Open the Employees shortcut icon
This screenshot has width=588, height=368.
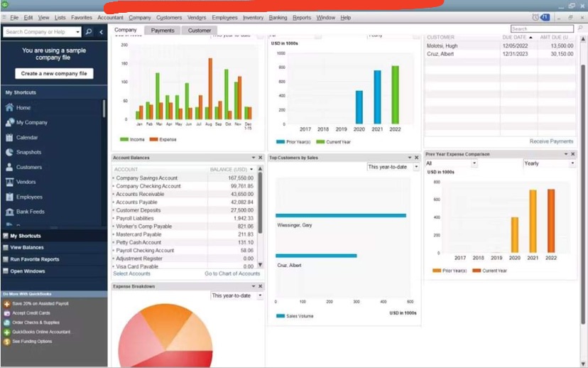click(9, 197)
